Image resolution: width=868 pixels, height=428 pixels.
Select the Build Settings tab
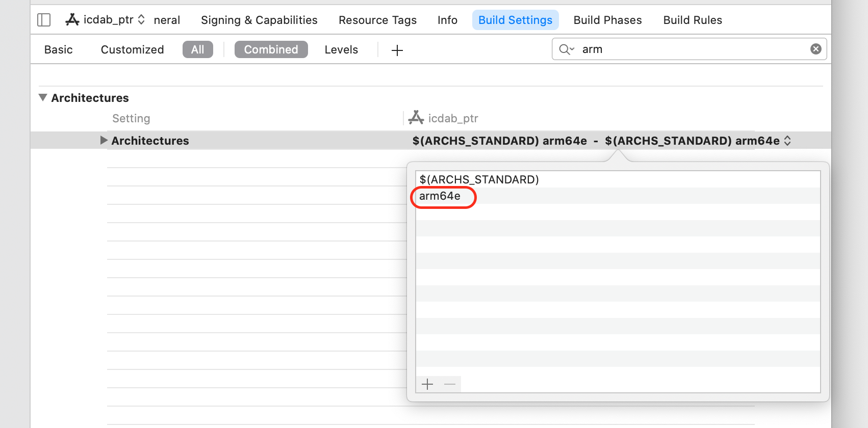(x=515, y=20)
